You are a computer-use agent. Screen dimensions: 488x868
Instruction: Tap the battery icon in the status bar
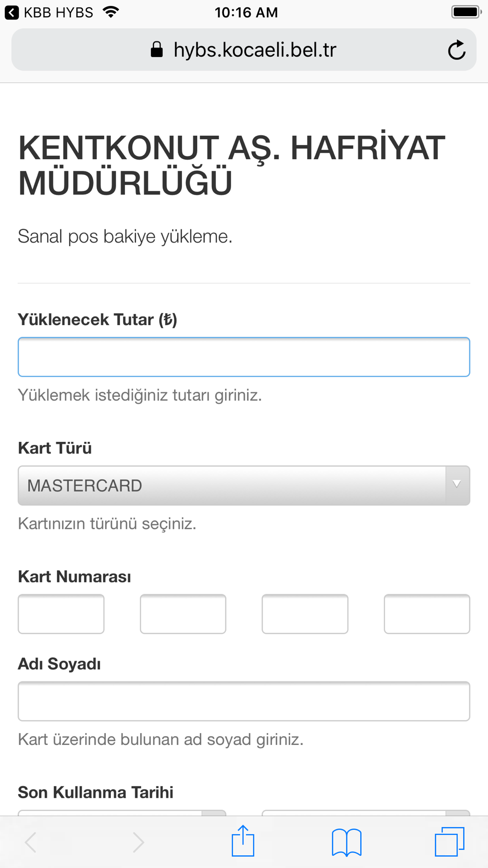pyautogui.click(x=466, y=12)
